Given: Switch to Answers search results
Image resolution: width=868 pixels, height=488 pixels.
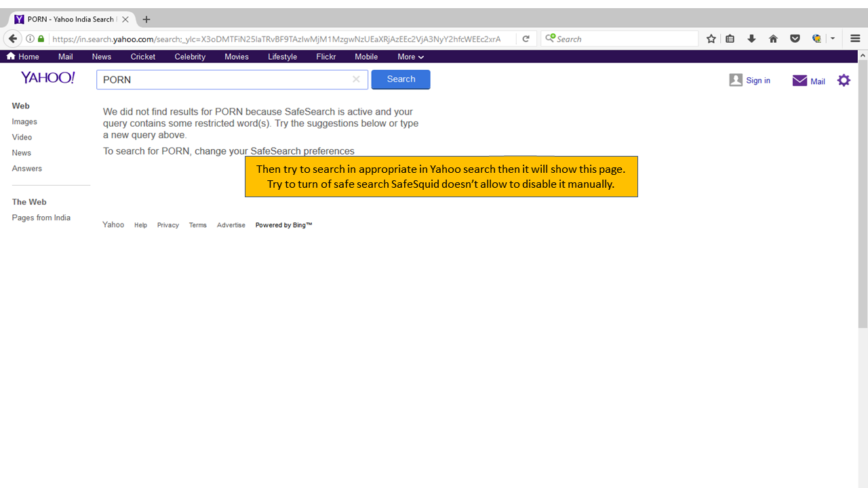Looking at the screenshot, I should tap(27, 169).
